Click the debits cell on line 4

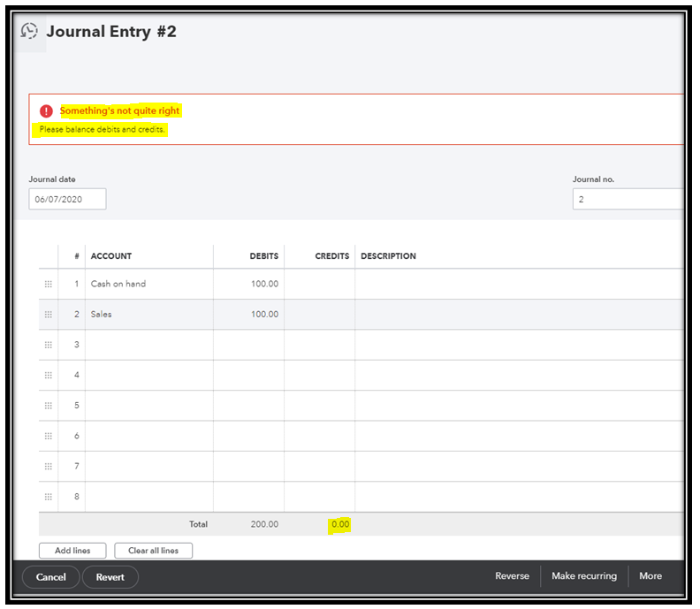[248, 375]
